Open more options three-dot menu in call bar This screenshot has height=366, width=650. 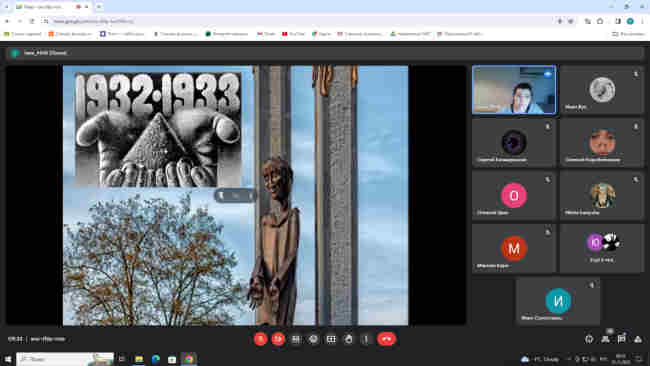point(366,339)
